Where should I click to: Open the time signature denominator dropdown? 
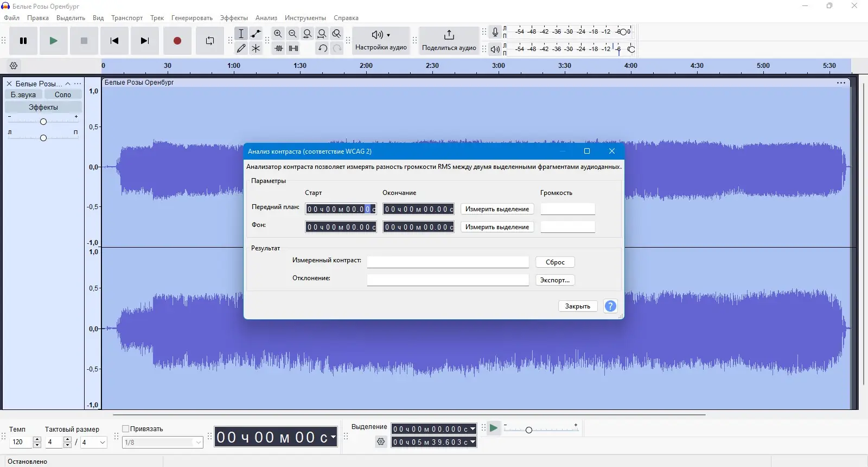[94, 442]
